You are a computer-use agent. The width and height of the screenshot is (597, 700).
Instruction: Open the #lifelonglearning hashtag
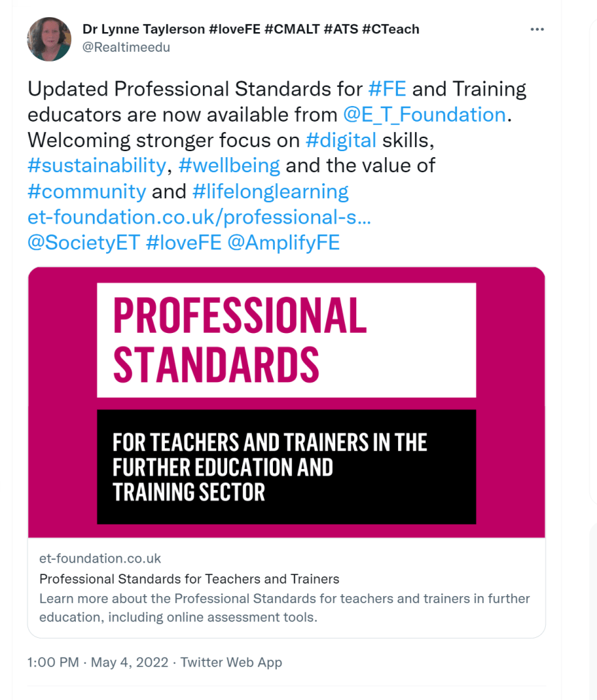[271, 191]
